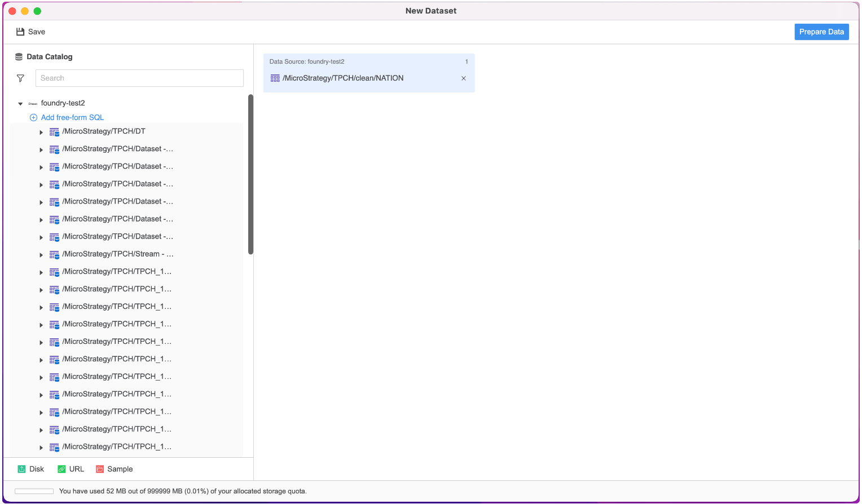Expand the /MicroStrategy/TPCH/Stream table entry

tap(41, 255)
